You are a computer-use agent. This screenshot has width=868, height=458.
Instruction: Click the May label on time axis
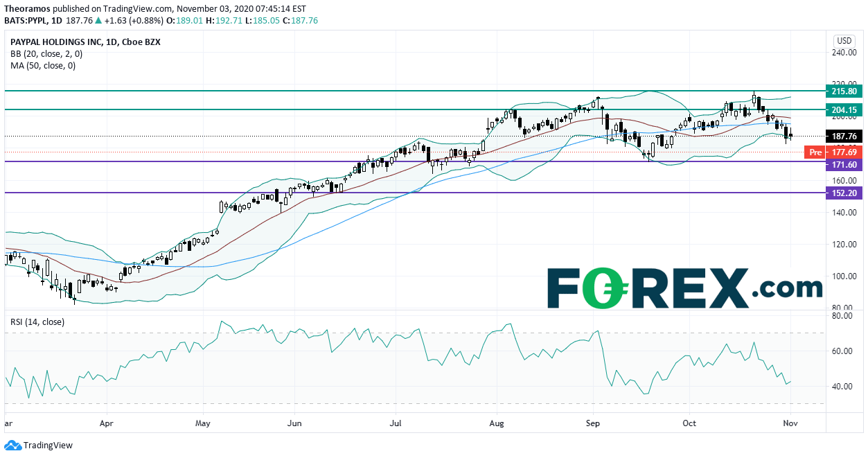(x=203, y=422)
